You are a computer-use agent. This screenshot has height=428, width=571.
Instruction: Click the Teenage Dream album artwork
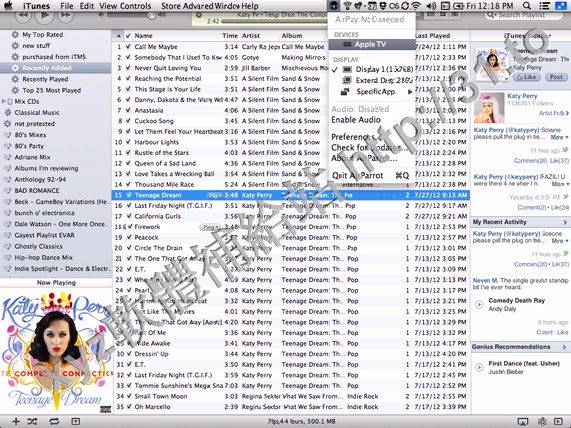pos(56,352)
